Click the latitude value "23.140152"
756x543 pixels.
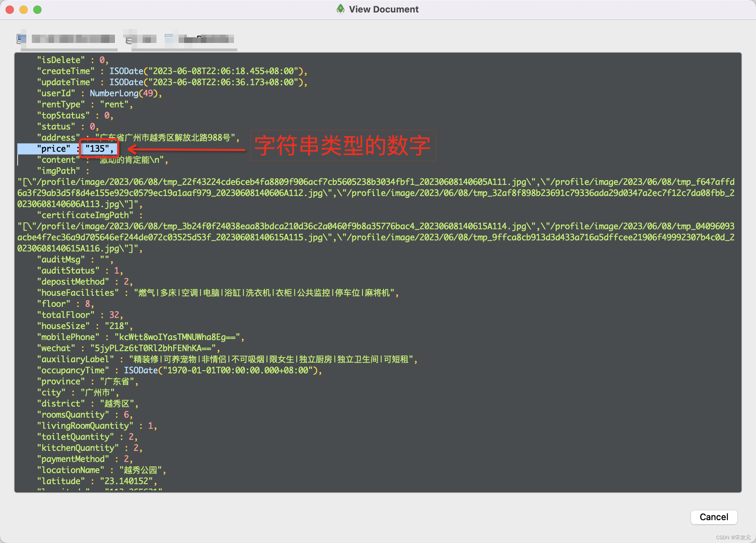(128, 481)
